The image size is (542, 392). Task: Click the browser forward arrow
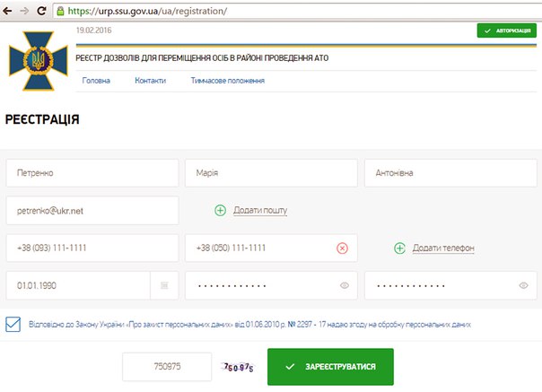click(x=24, y=11)
